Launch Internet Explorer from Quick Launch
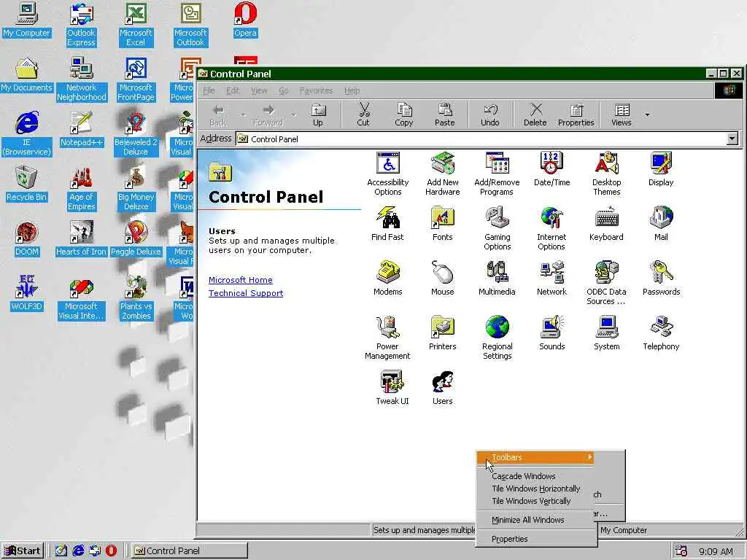 [x=78, y=551]
